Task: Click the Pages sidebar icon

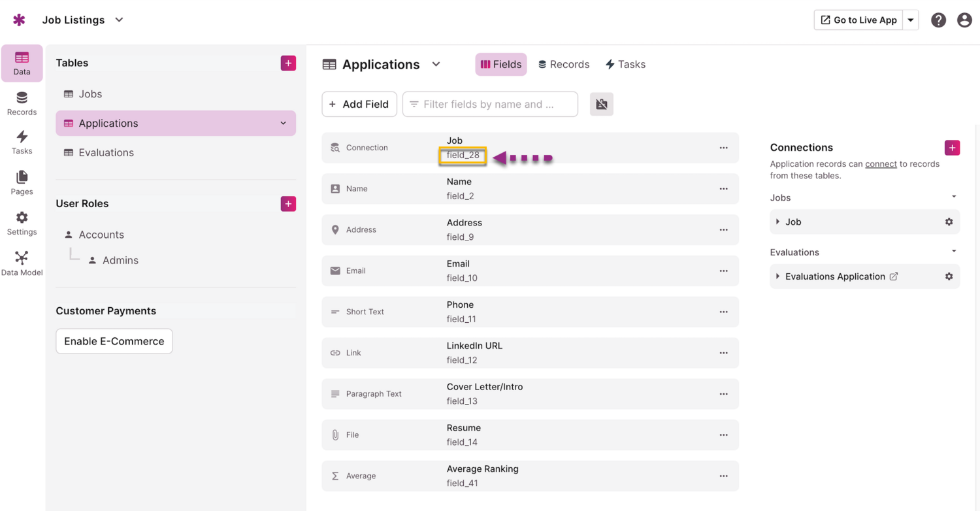Action: pyautogui.click(x=22, y=183)
